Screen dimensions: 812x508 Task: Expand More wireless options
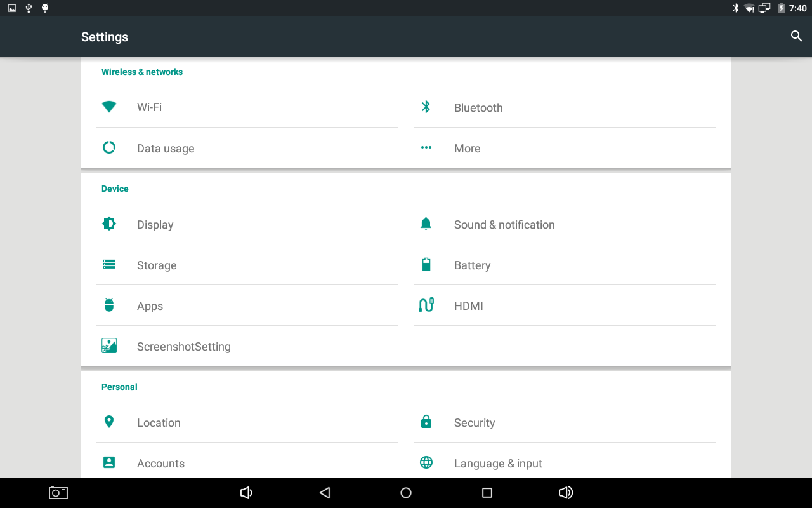tap(467, 149)
